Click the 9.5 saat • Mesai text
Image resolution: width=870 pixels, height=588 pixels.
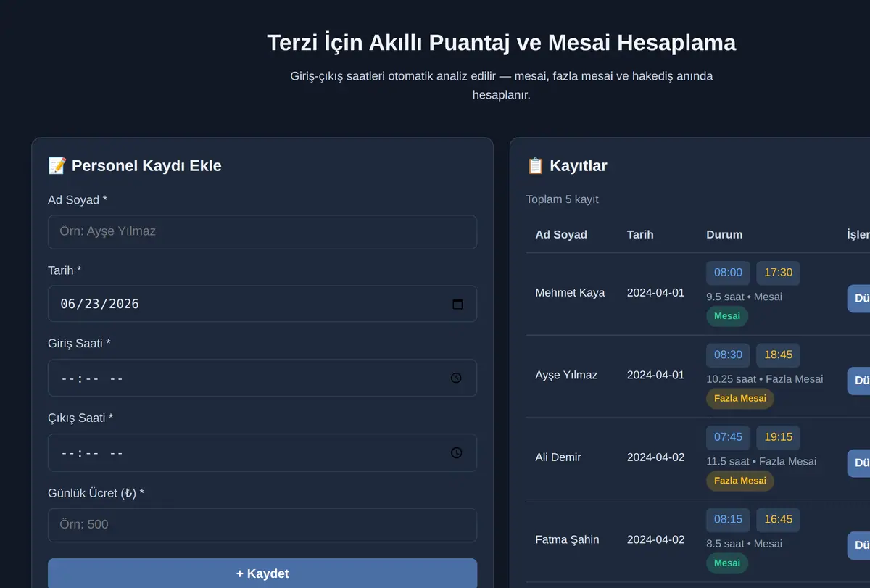[x=744, y=297]
